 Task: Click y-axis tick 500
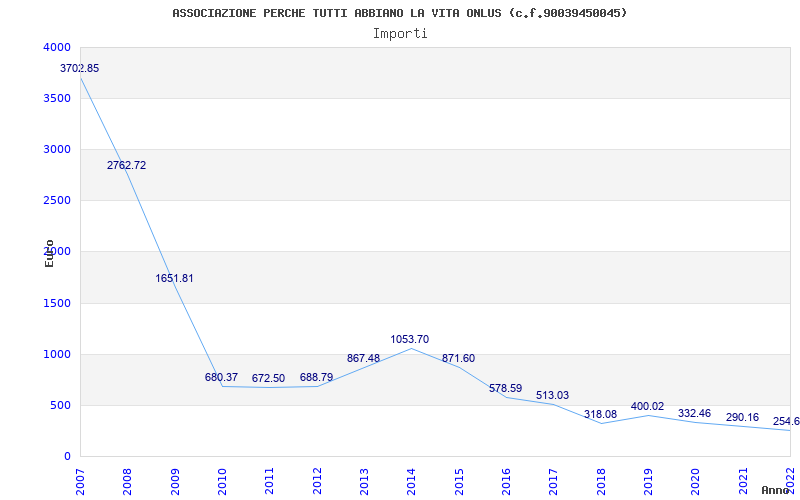(60, 406)
